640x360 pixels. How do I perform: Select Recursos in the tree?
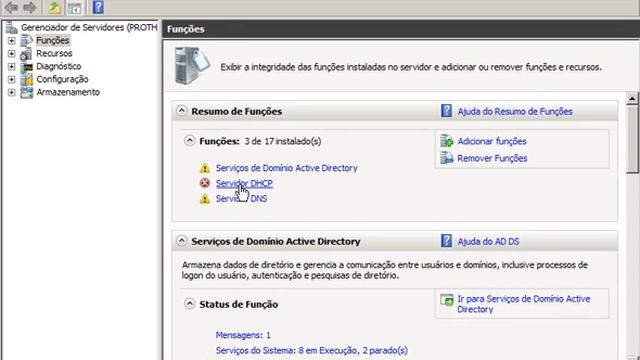pos(54,53)
